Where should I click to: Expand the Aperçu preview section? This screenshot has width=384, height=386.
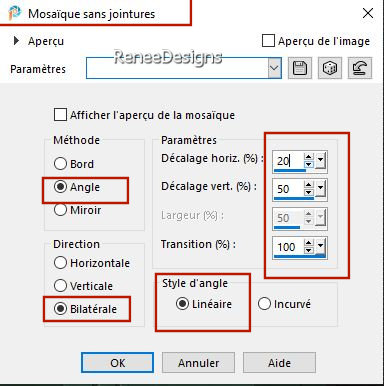point(16,41)
